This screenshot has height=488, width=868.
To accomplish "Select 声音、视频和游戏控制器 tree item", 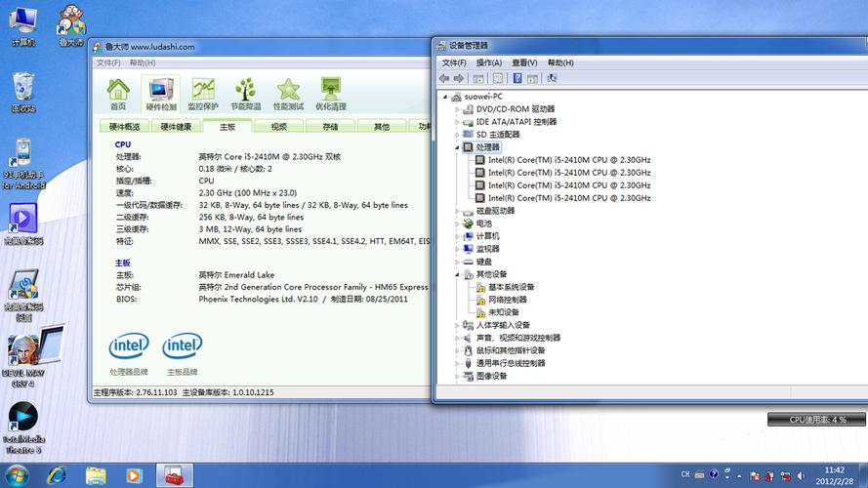I will click(518, 338).
